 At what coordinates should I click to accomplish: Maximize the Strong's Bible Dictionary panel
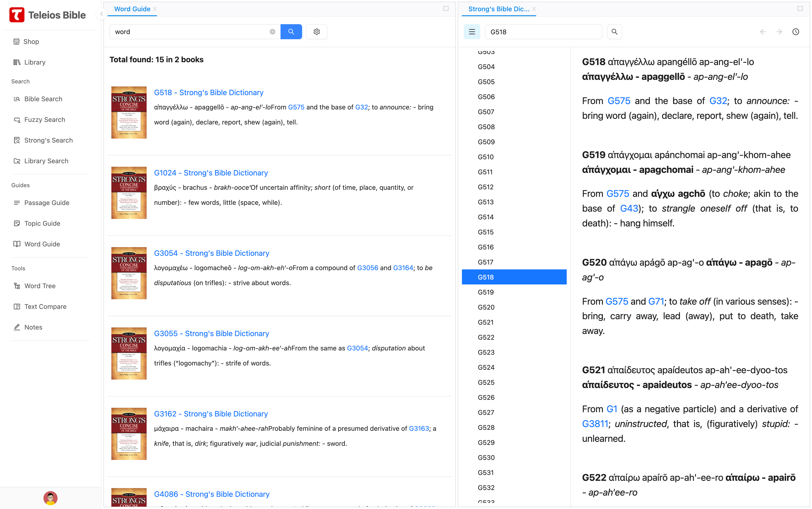800,8
